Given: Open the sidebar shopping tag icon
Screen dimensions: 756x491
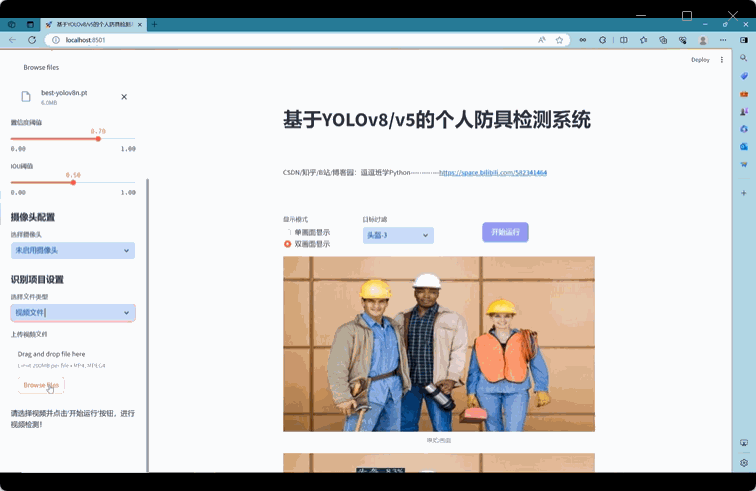Looking at the screenshot, I should click(744, 76).
